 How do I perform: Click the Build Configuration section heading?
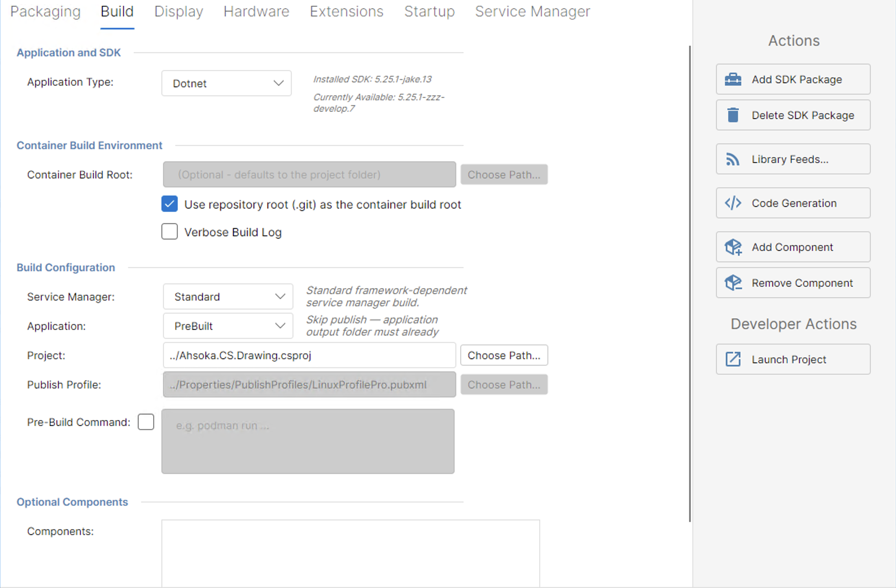pos(66,268)
